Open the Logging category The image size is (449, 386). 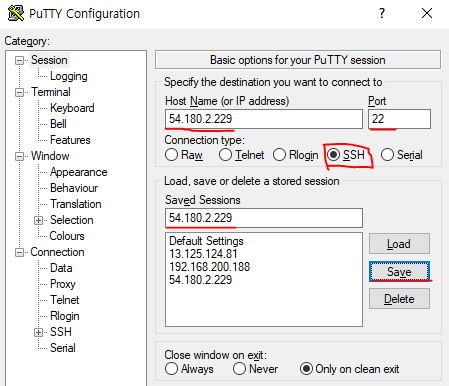(69, 76)
